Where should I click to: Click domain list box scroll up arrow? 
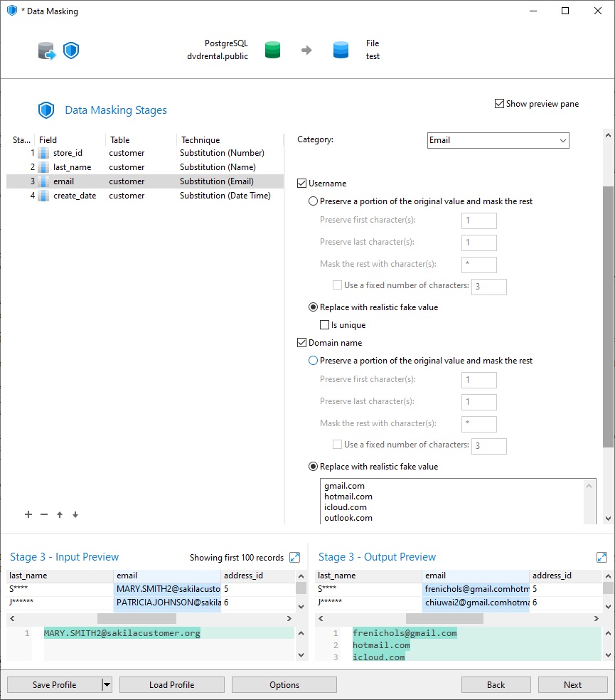[589, 486]
